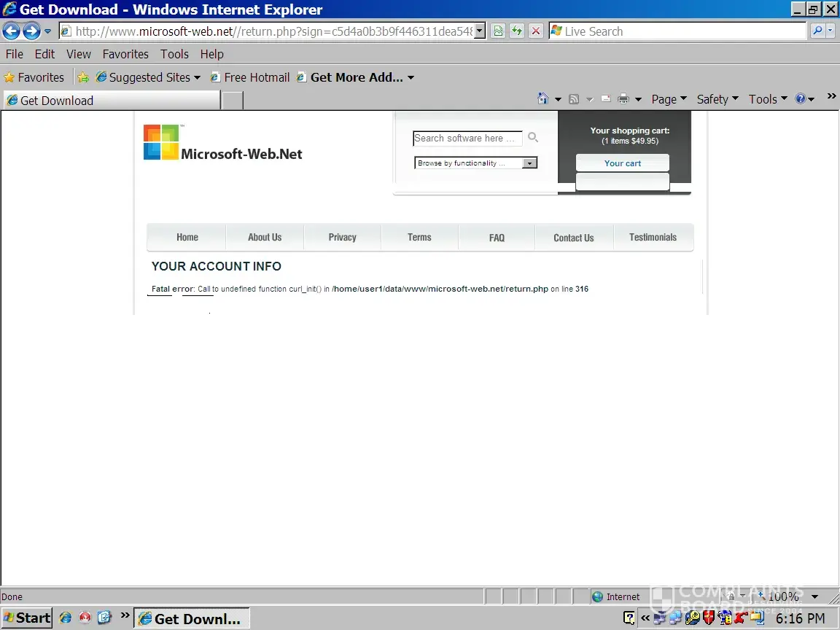Click the Windows Start button
The width and height of the screenshot is (840, 630).
pos(27,618)
